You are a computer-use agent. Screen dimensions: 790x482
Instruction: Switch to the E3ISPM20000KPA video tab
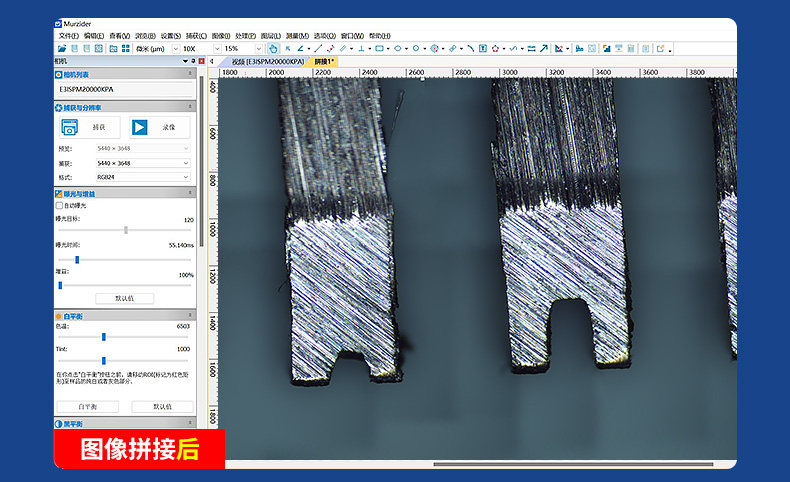pyautogui.click(x=268, y=61)
